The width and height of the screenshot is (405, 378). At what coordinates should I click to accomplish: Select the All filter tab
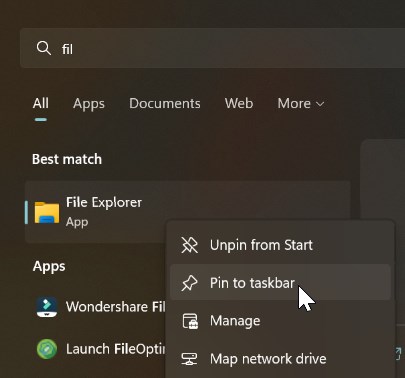click(x=41, y=103)
